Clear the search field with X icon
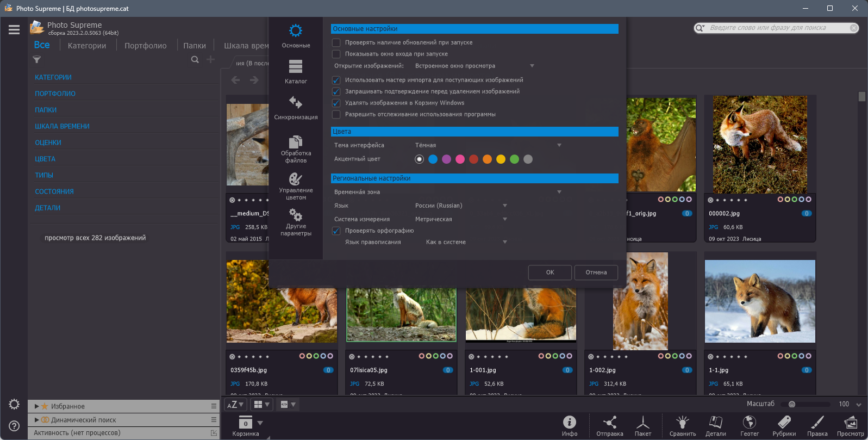This screenshot has width=868, height=440. coord(854,28)
